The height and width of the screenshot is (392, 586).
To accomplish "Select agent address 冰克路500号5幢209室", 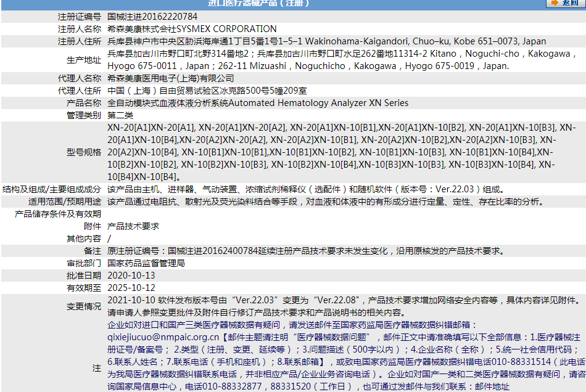I will [x=263, y=91].
